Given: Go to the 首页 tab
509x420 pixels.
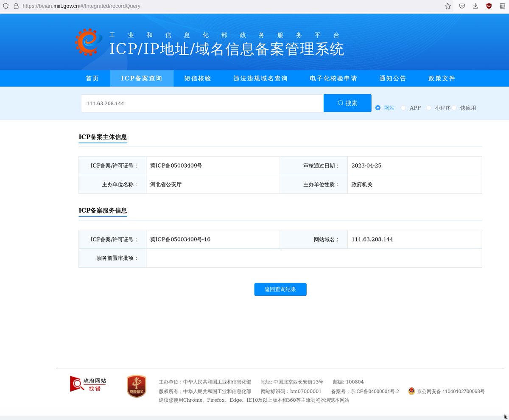Looking at the screenshot, I should [x=92, y=78].
